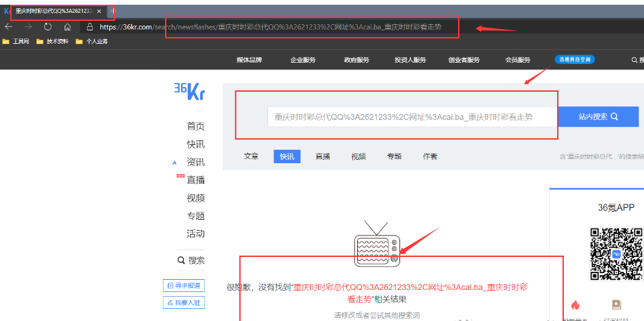Open a new browser tab
Screen dimensions: 644x321
[x=114, y=11]
